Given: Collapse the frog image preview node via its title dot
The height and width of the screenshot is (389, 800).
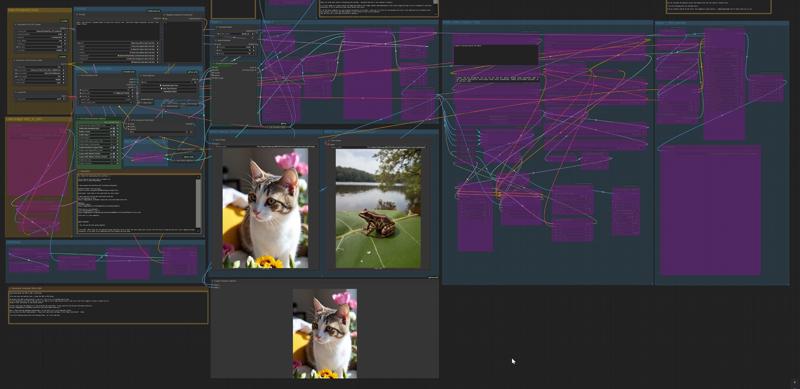Looking at the screenshot, I should click(x=328, y=140).
